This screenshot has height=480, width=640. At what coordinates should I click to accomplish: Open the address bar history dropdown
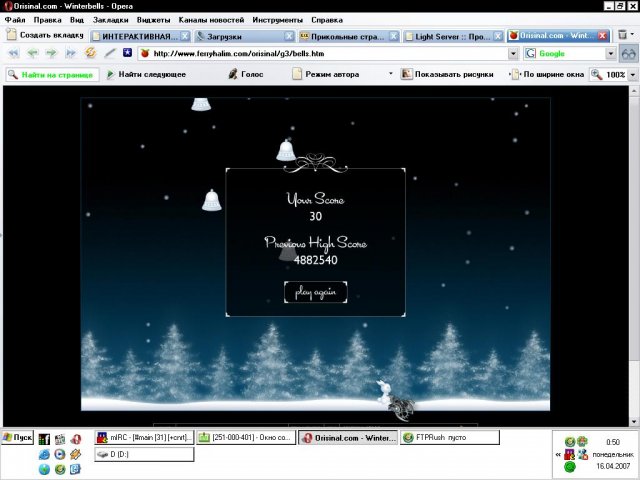click(x=513, y=53)
